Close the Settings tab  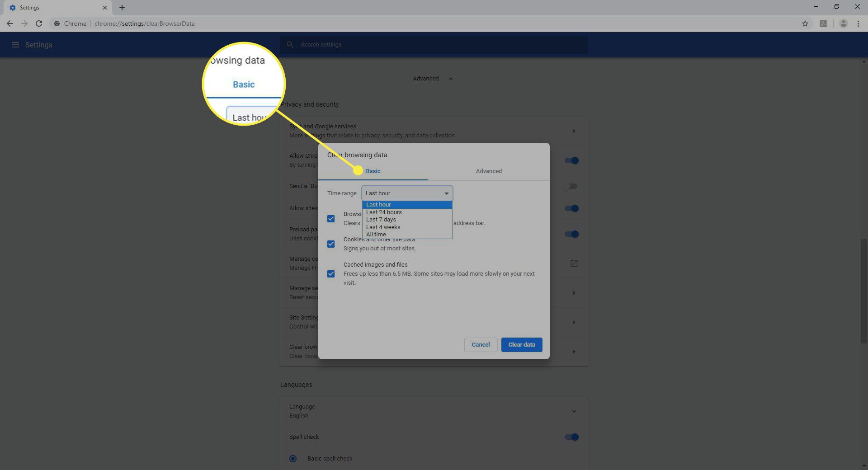(x=105, y=8)
